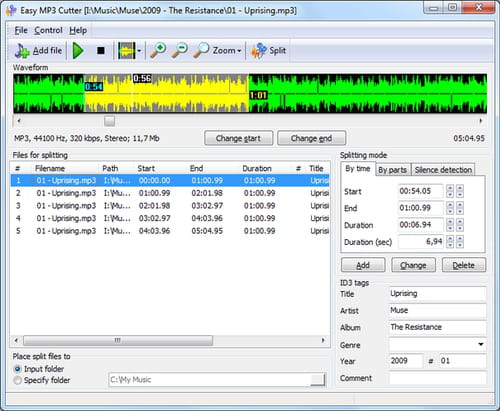Viewport: 500px width, 411px height.
Task: Click the Add button under Splitting mode
Action: 363,265
